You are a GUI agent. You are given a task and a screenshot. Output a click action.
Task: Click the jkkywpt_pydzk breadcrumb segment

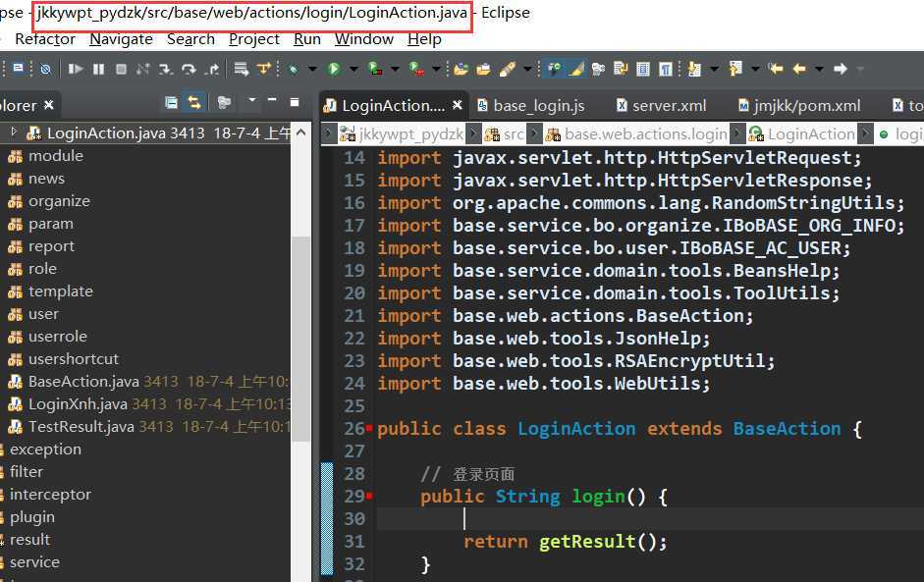pyautogui.click(x=402, y=134)
